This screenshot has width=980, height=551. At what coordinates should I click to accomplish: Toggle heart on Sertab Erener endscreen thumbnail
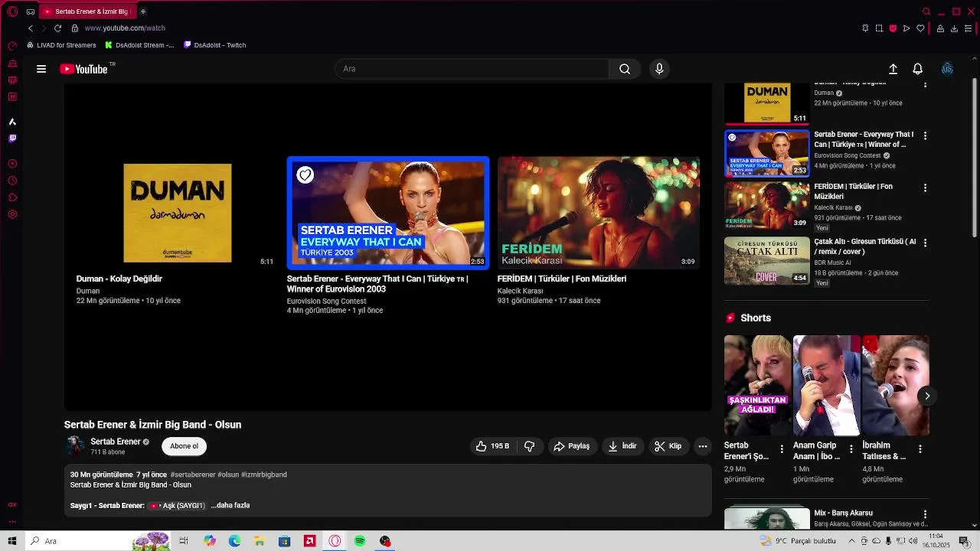[305, 175]
